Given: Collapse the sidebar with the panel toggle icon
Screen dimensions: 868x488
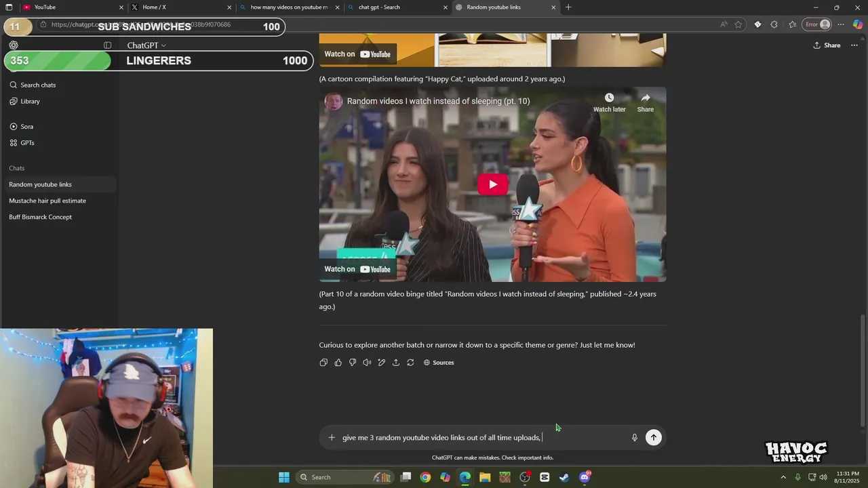Looking at the screenshot, I should [x=107, y=45].
